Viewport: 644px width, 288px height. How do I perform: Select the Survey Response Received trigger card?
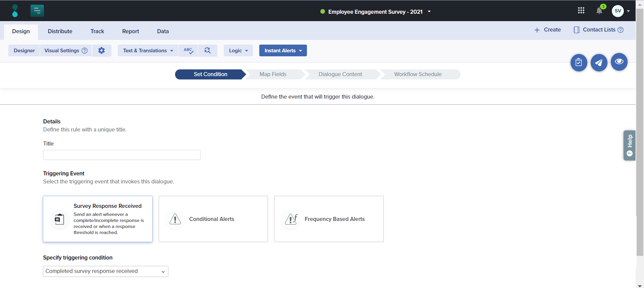98,219
